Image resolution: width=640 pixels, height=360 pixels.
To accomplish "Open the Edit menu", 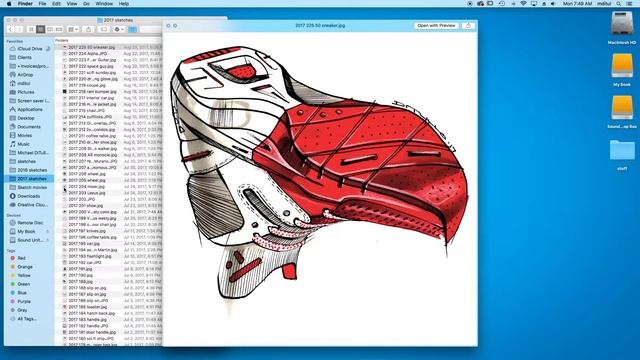I will tap(56, 4).
